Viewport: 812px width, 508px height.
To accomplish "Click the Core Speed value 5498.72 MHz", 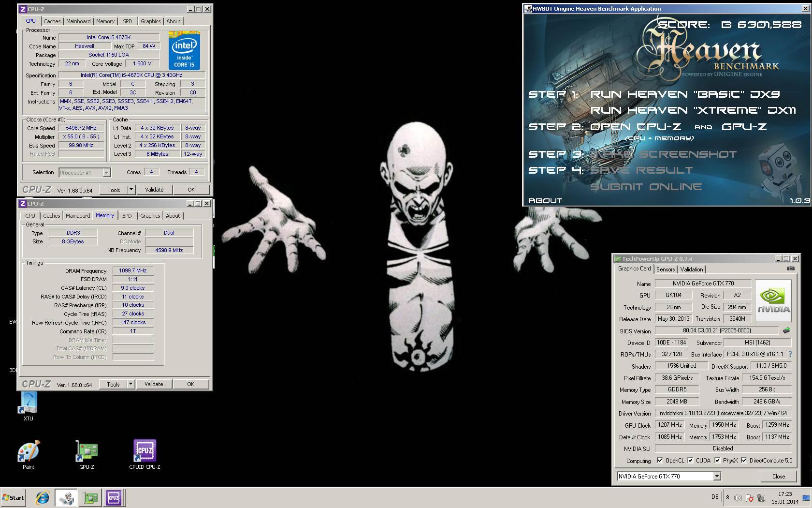I will point(81,128).
